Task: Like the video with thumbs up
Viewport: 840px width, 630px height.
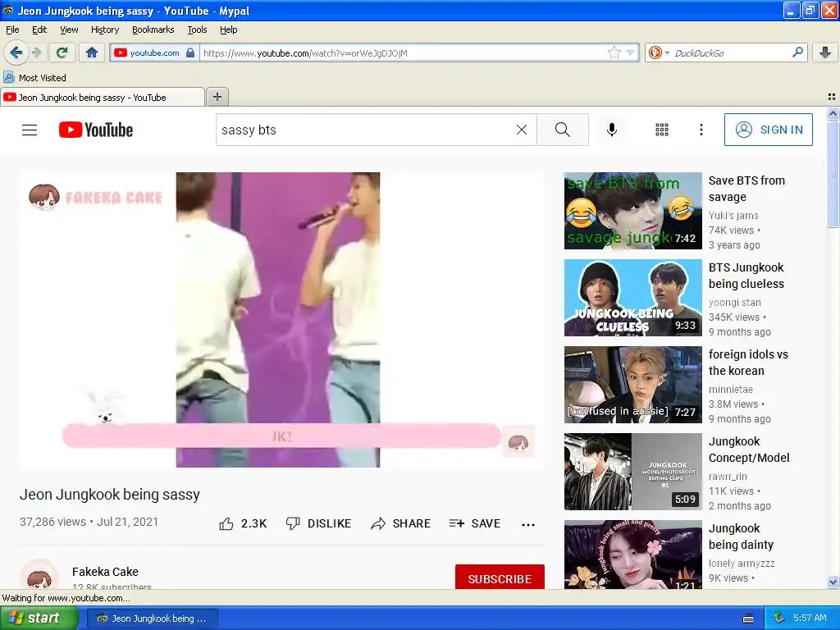Action: coord(243,523)
